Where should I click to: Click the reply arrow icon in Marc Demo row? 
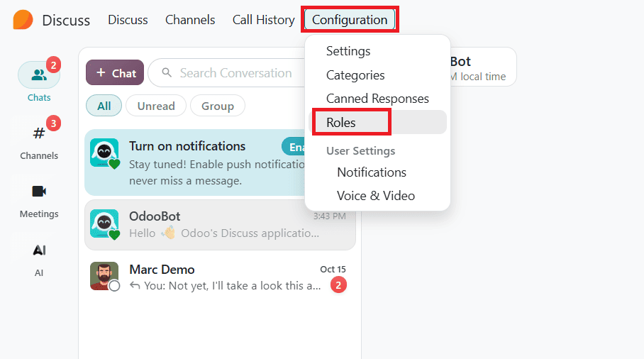click(x=135, y=285)
